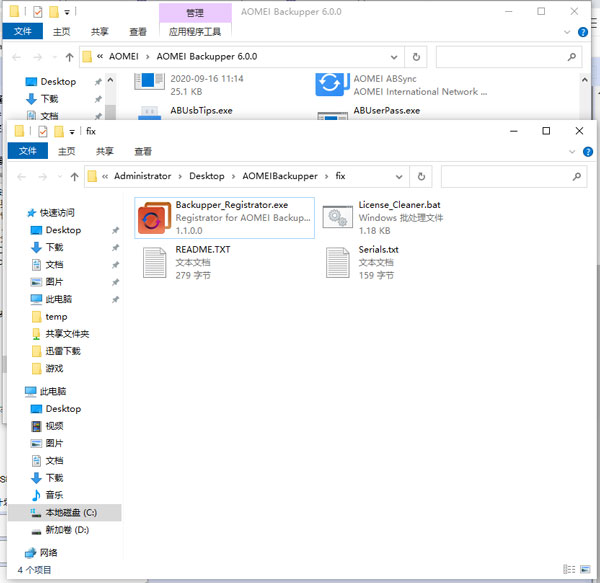Navigate to Desktop in fix breadcrumb
Image resolution: width=600 pixels, height=583 pixels.
coord(207,176)
